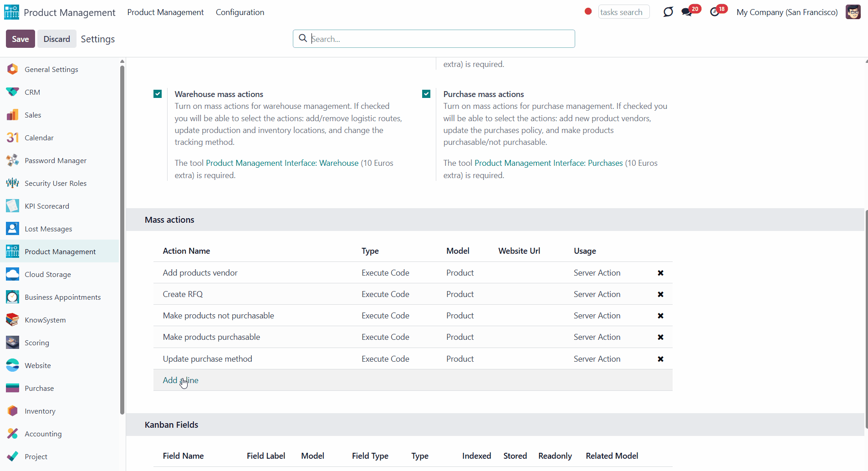The width and height of the screenshot is (868, 471).
Task: Click the Indexed column header
Action: (x=476, y=456)
